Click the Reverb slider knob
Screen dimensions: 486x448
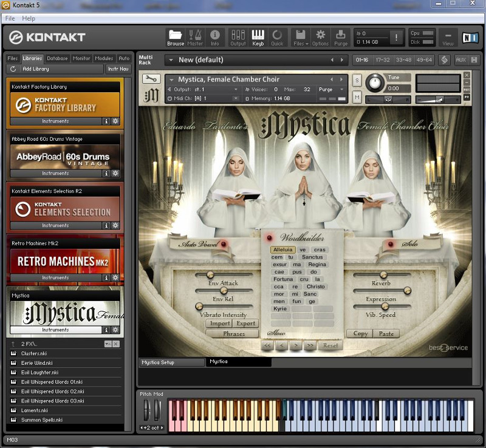pos(383,274)
